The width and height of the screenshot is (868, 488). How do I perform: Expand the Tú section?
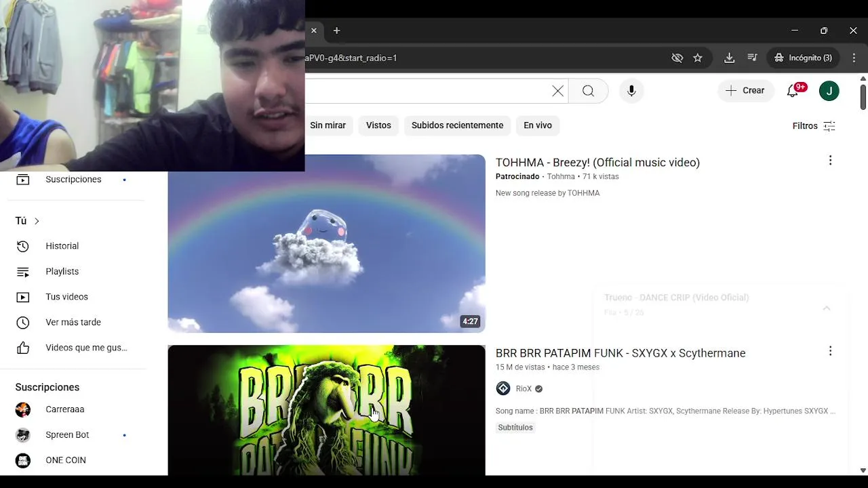pyautogui.click(x=28, y=221)
